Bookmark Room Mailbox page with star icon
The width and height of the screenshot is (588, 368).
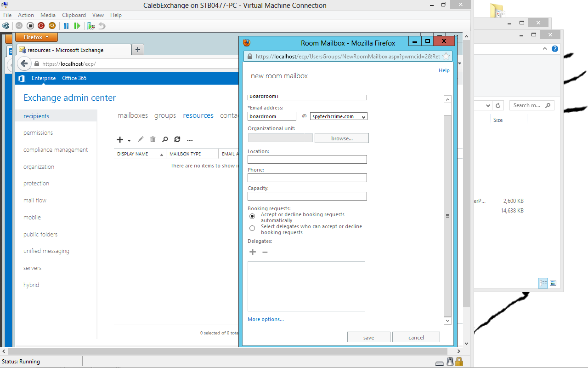(446, 57)
